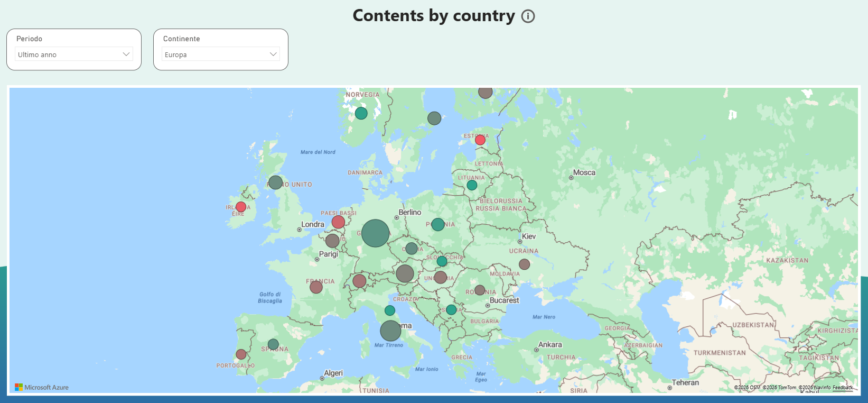Select the gray bubble over Czechia
Screen dimensions: 868x403
pyautogui.click(x=412, y=249)
